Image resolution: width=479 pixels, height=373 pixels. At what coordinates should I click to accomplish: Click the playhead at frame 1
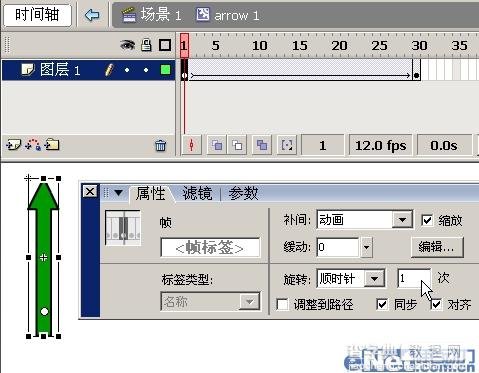pyautogui.click(x=184, y=45)
